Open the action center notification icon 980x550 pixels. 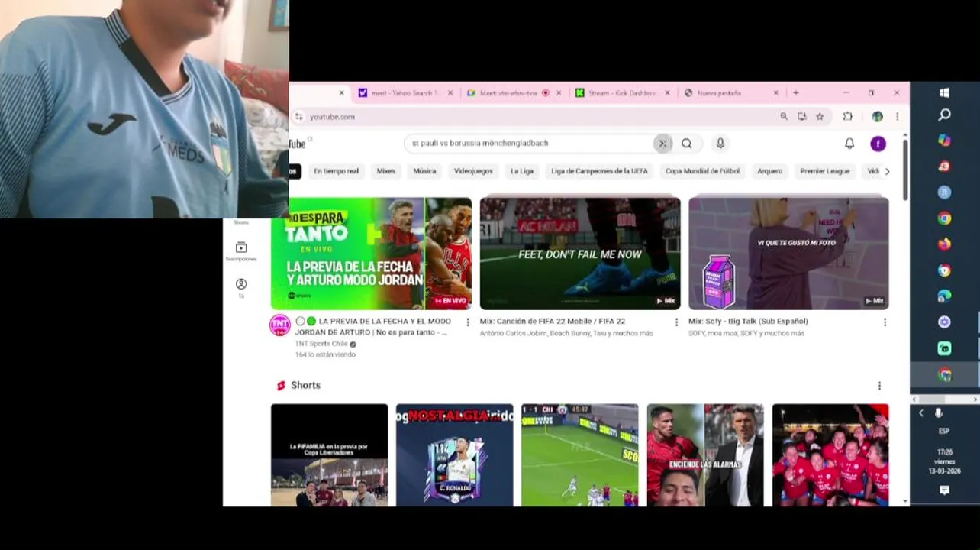click(944, 490)
